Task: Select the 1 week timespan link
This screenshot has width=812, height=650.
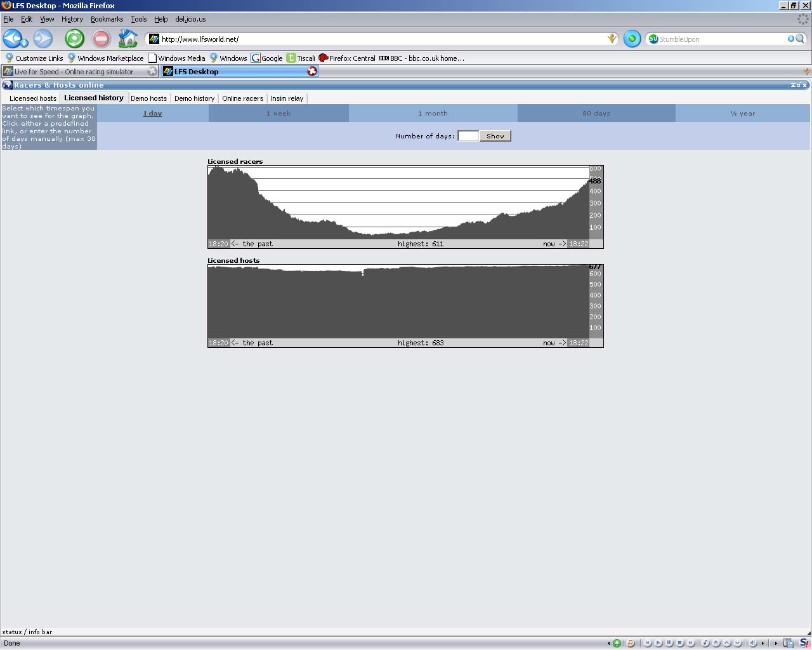Action: click(x=278, y=113)
